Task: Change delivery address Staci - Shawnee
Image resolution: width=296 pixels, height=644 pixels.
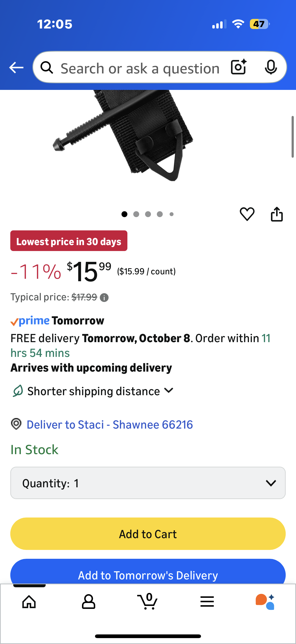Action: click(x=110, y=424)
